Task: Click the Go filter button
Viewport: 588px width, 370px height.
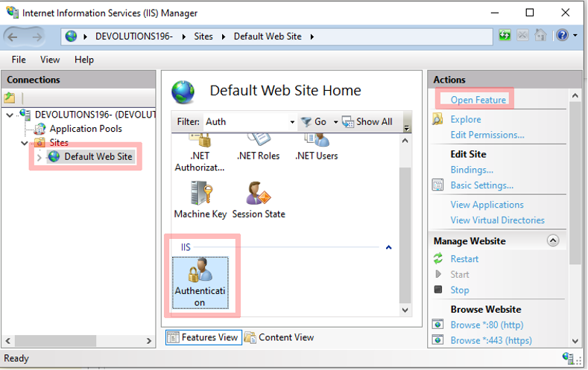Action: pos(314,121)
